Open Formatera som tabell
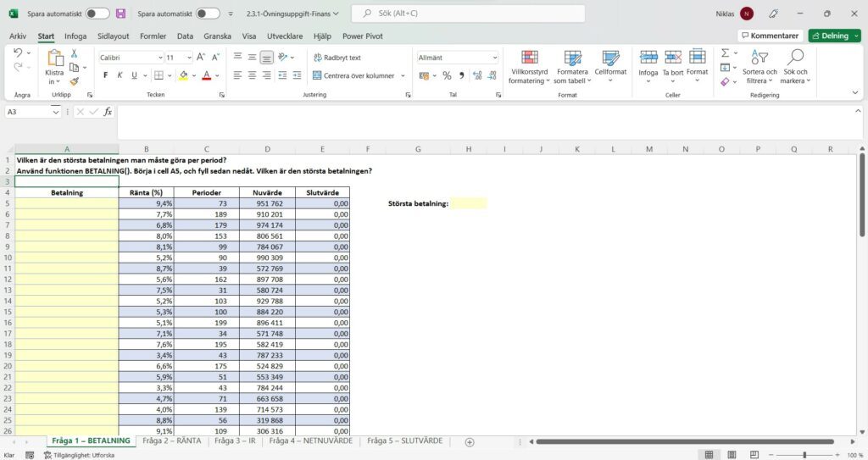The width and height of the screenshot is (868, 460). point(572,66)
